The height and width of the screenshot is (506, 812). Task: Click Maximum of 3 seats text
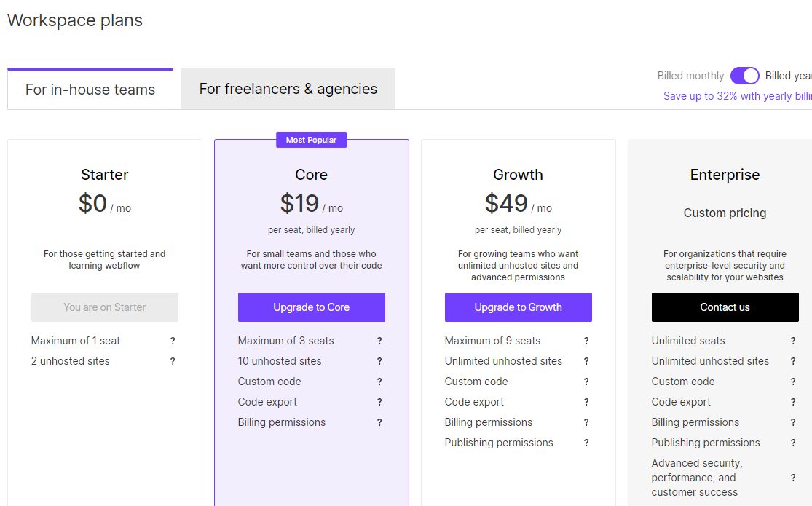click(286, 341)
